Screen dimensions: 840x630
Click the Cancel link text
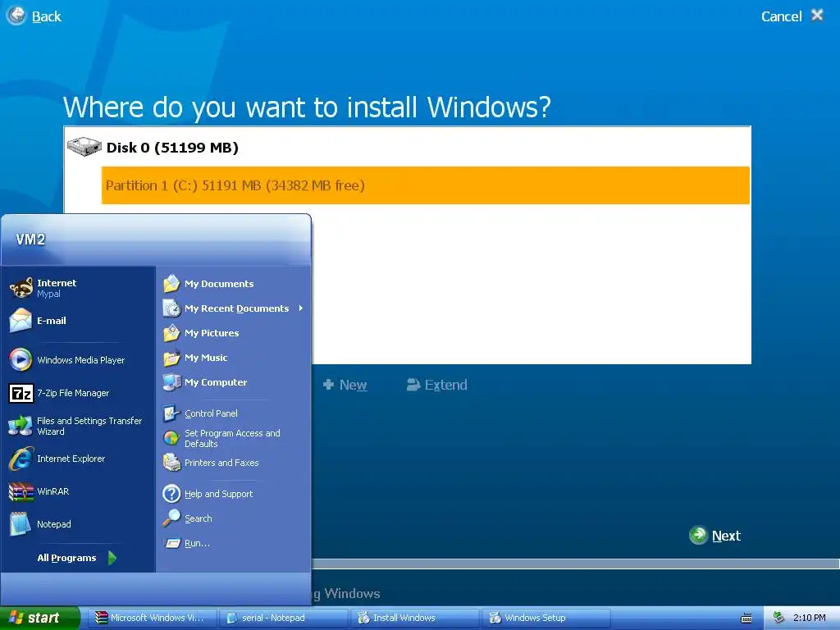[781, 16]
